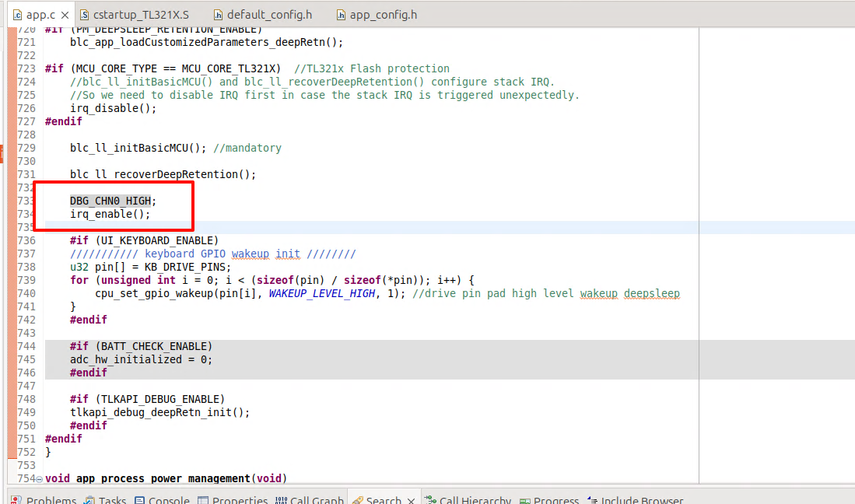Screen dimensions: 855x504
Task: Click the Tasks view icon
Action: click(x=89, y=500)
